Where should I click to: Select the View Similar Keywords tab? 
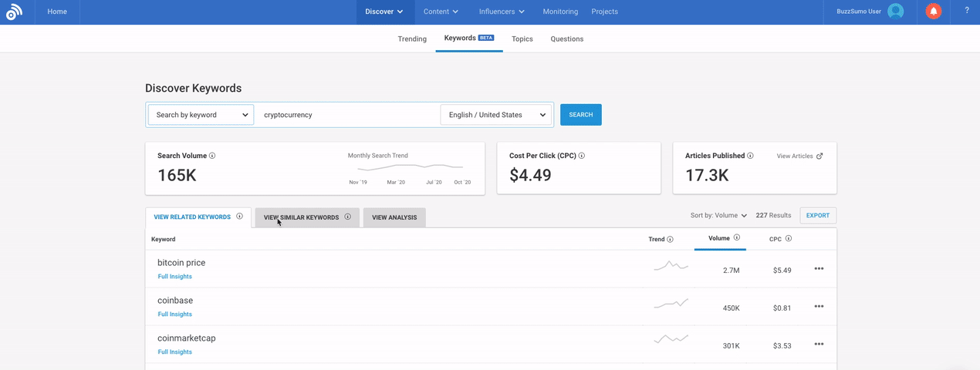(306, 217)
